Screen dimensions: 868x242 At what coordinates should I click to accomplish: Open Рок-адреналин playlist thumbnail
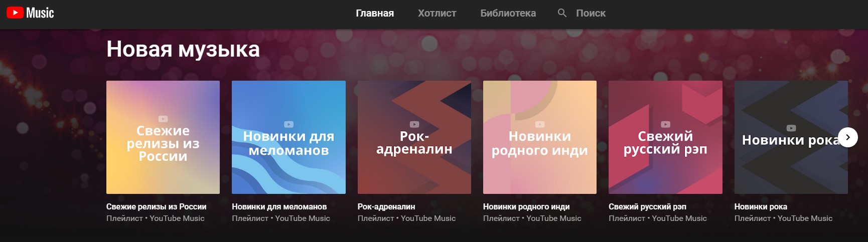pos(414,137)
